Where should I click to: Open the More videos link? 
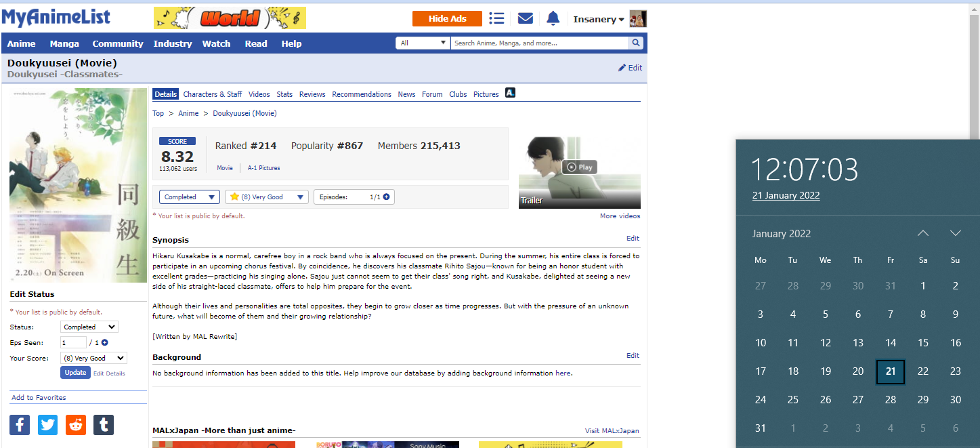point(620,216)
